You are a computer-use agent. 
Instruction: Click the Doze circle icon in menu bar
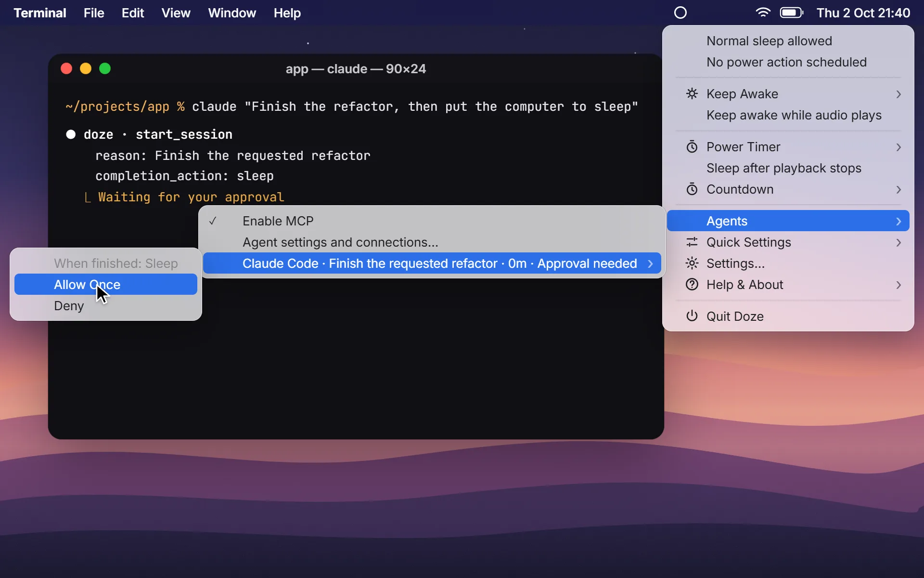(x=680, y=13)
